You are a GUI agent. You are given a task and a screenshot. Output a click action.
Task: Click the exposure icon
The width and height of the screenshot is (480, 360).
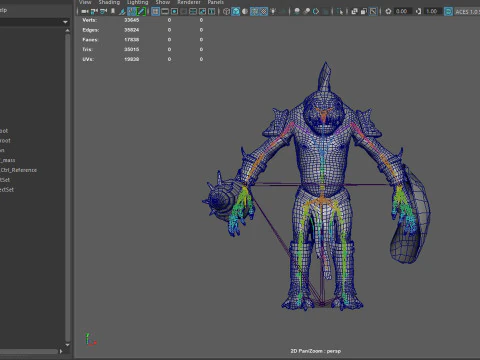(x=388, y=11)
